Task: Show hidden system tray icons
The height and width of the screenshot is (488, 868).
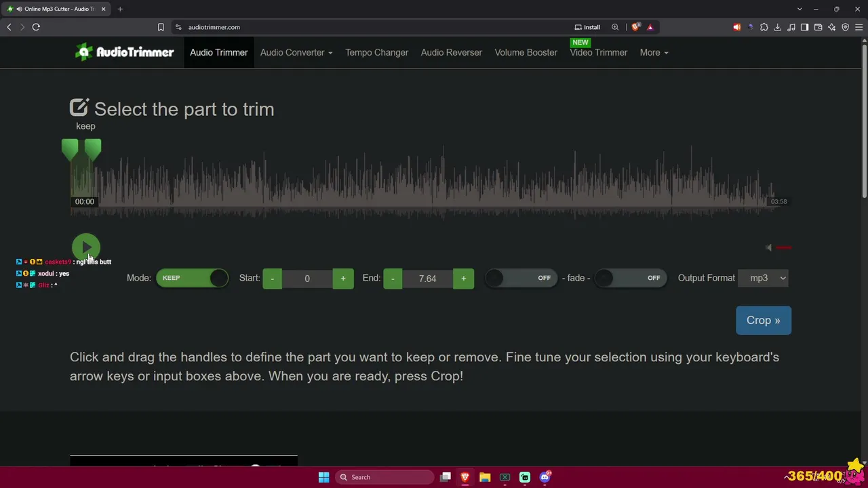Action: tap(788, 477)
